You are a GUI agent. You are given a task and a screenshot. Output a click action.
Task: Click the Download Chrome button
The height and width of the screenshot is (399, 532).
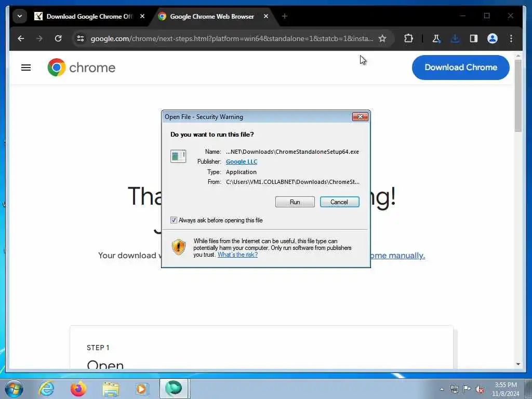pos(461,68)
